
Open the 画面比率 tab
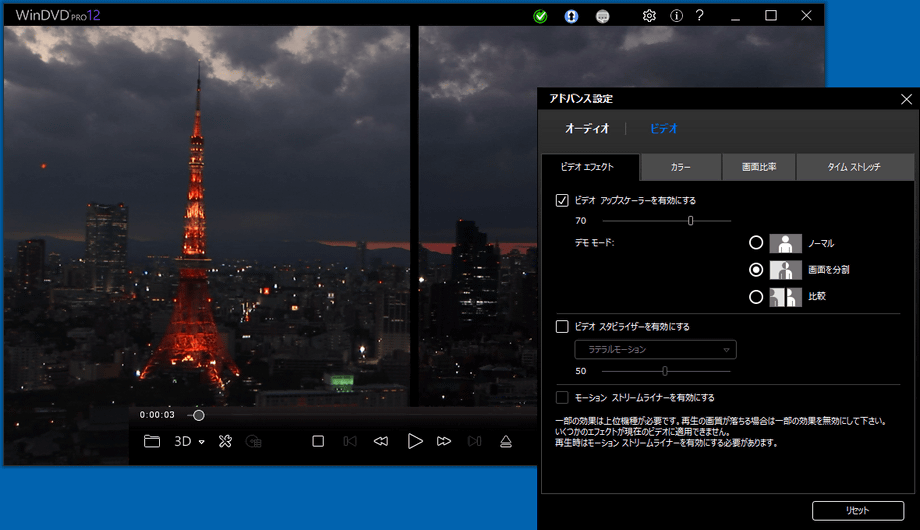coord(759,168)
